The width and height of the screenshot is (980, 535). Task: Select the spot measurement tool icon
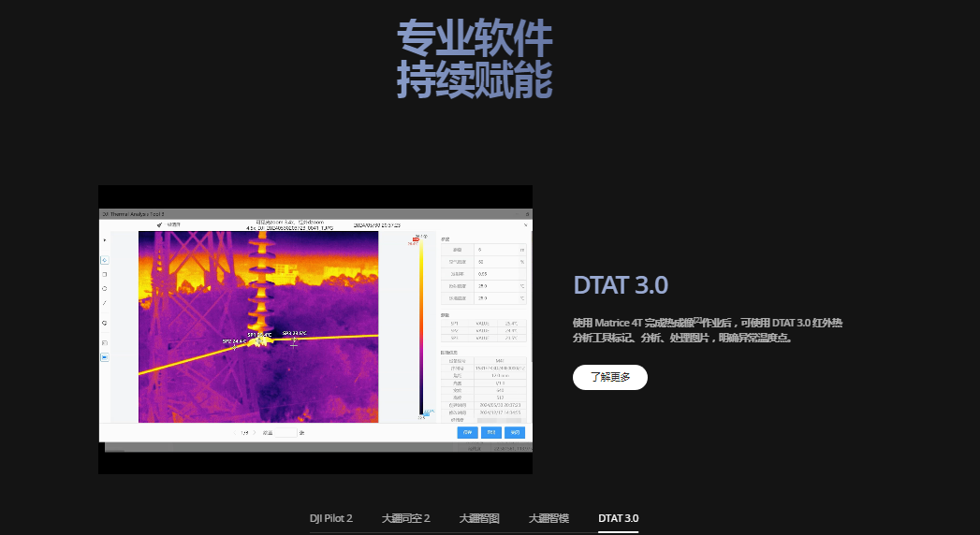coord(105,260)
